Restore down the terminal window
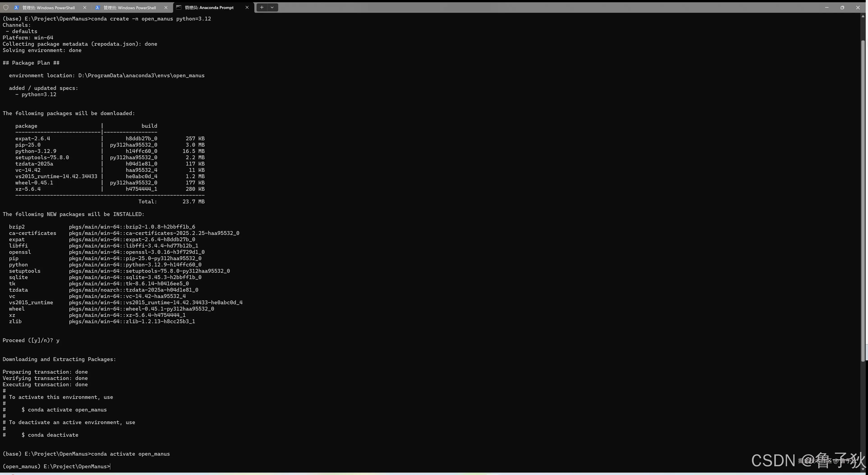Viewport: 868px width, 475px height. pyautogui.click(x=842, y=7)
